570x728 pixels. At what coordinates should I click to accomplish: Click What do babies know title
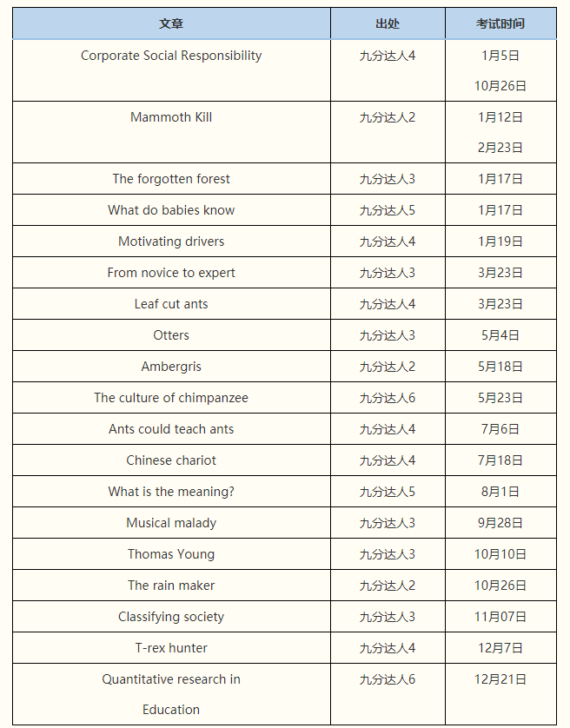click(x=171, y=210)
